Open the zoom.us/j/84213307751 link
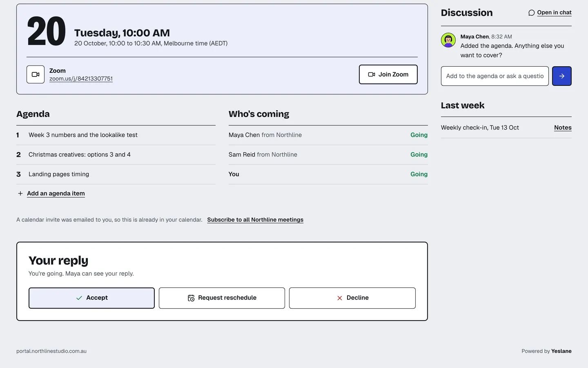Screen dimensions: 588x368 tap(81, 79)
